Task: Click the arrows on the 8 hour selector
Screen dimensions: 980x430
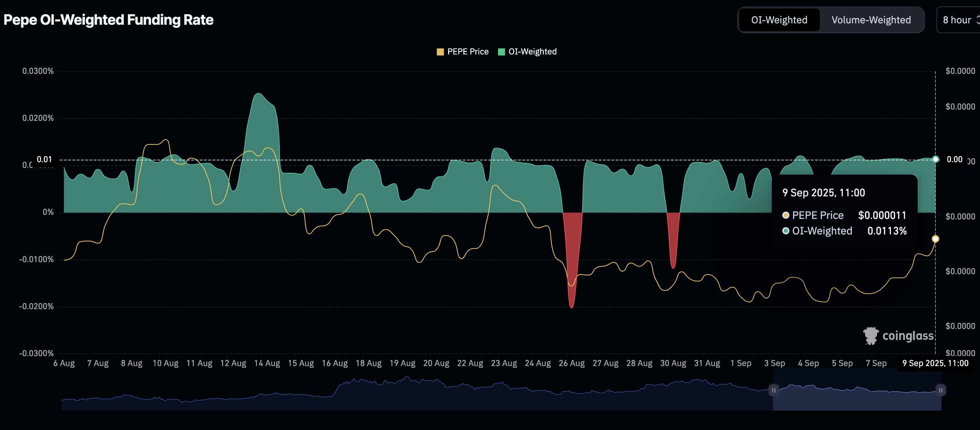Action: click(x=978, y=20)
